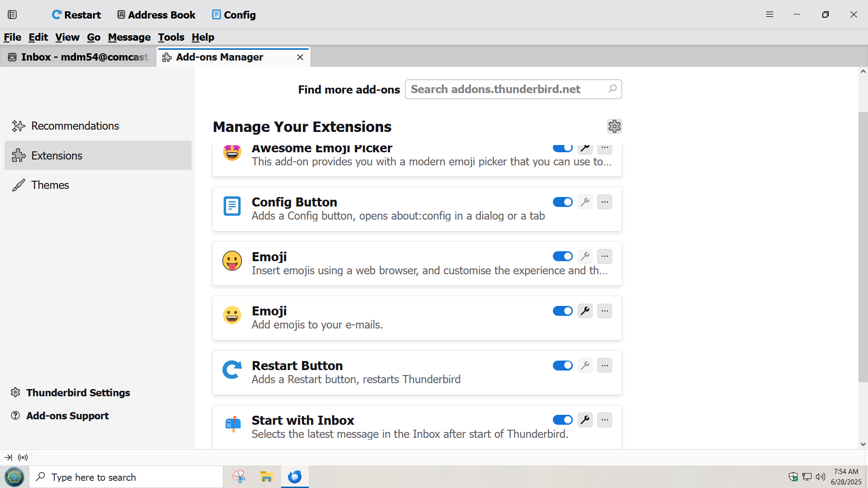The height and width of the screenshot is (488, 868).
Task: Click wrench for Emoji web browser extension
Action: pos(585,256)
